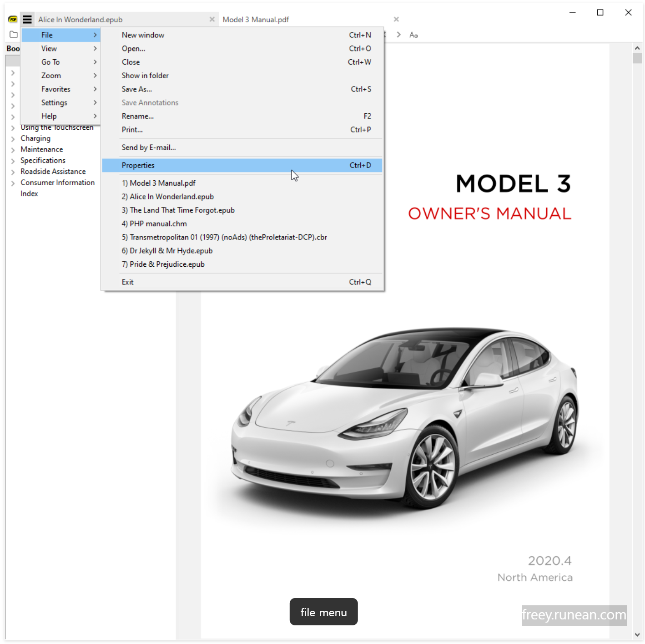Click the find next arrow icon
Image resolution: width=645 pixels, height=644 pixels.
(x=398, y=35)
